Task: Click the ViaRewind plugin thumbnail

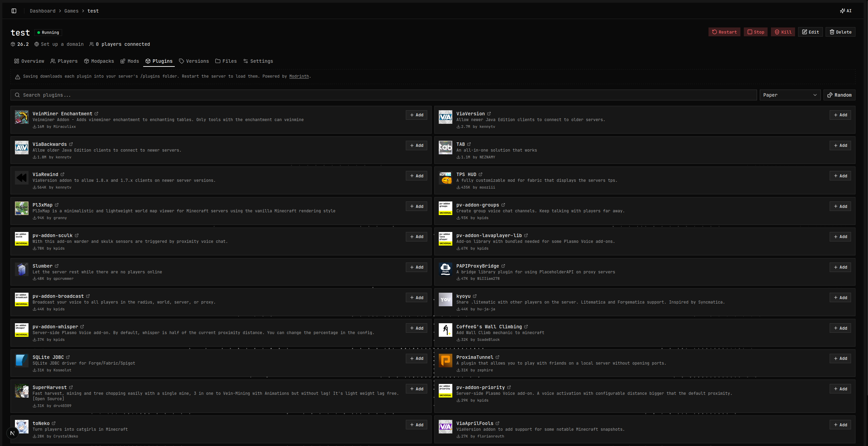Action: click(x=22, y=178)
